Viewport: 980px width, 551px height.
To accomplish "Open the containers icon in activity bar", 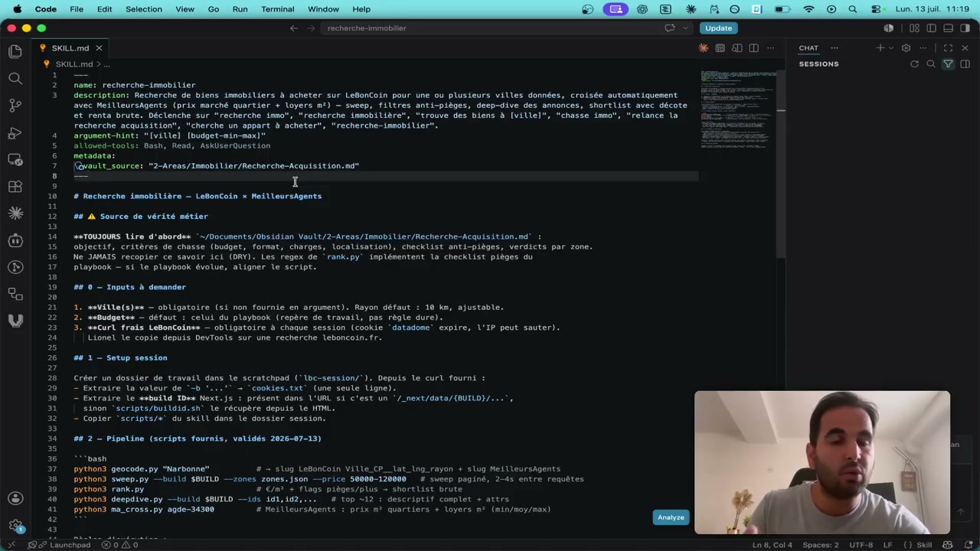I will (15, 294).
